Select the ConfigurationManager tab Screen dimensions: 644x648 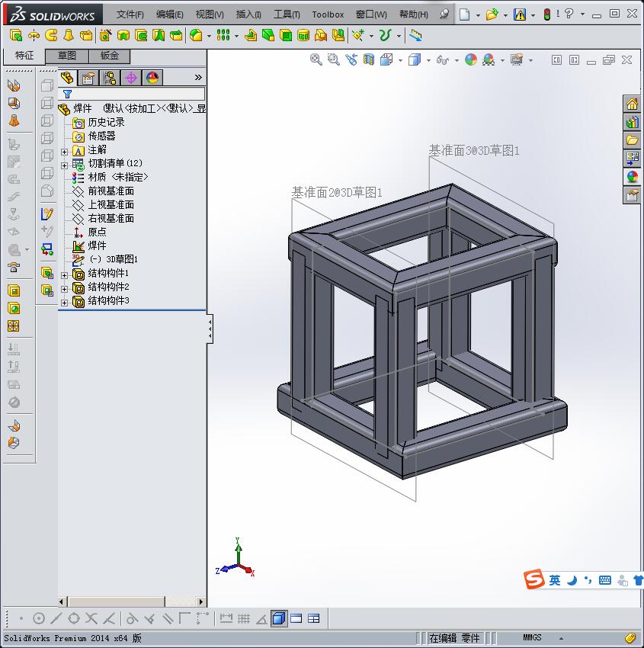pos(110,77)
